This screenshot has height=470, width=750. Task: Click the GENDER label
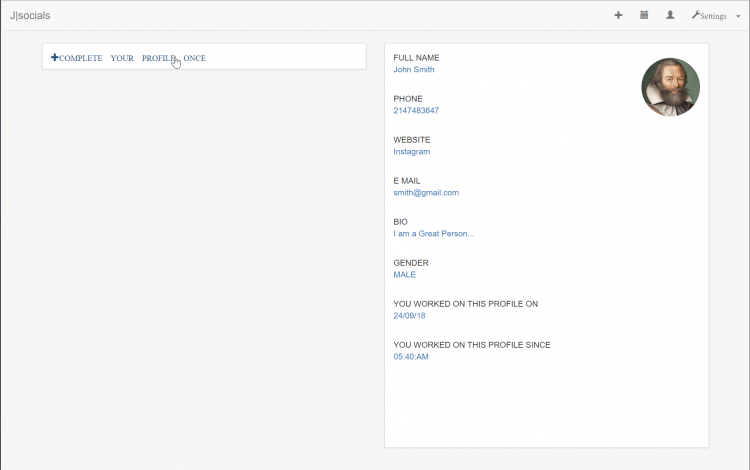411,263
